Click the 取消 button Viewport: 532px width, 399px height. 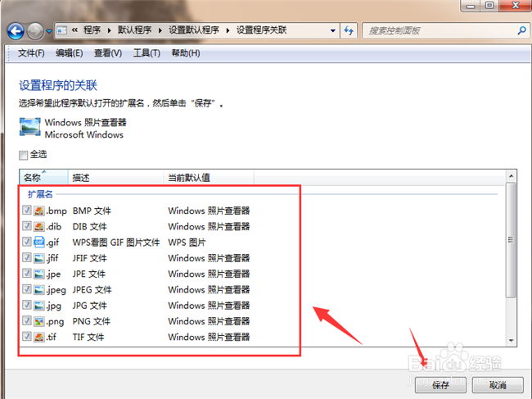click(498, 385)
